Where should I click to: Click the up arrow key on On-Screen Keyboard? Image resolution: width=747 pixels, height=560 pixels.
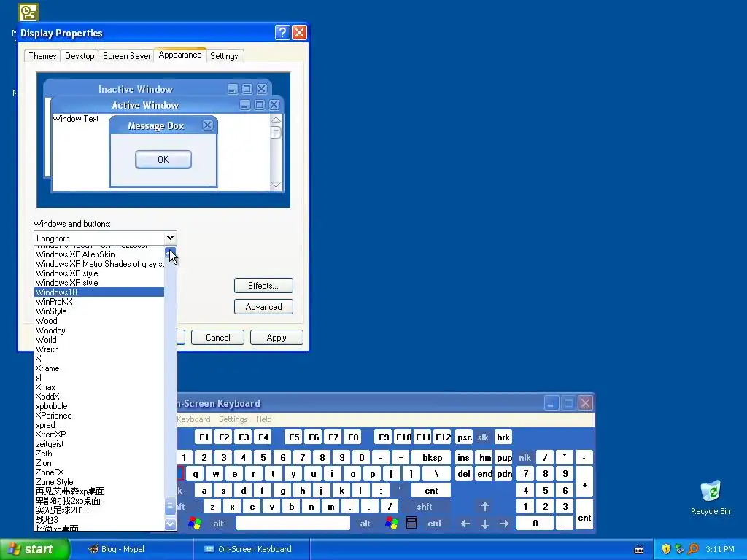485,507
